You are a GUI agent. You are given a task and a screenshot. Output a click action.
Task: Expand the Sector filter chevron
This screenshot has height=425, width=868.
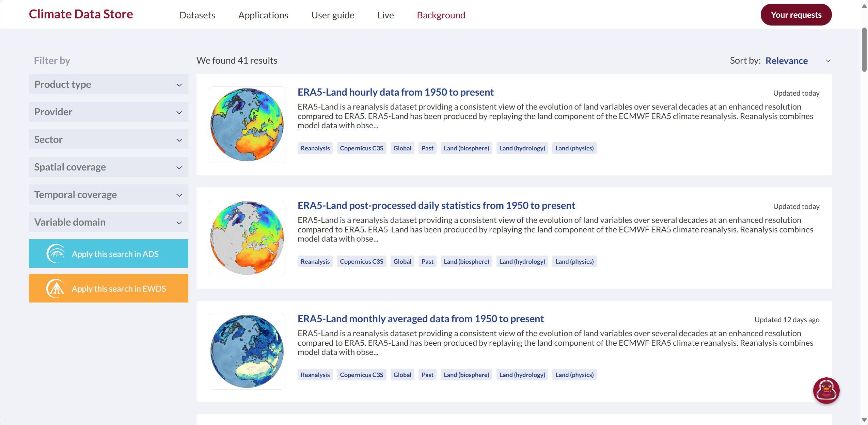(179, 140)
